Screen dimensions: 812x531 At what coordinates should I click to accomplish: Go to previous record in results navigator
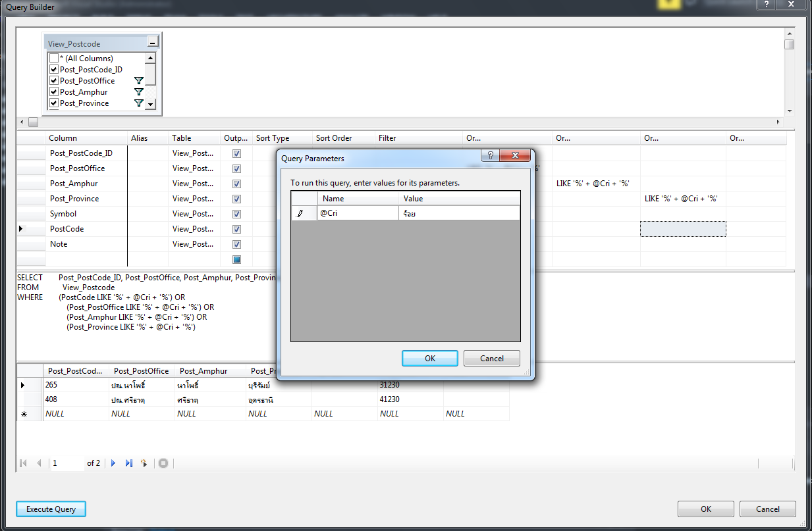tap(39, 463)
